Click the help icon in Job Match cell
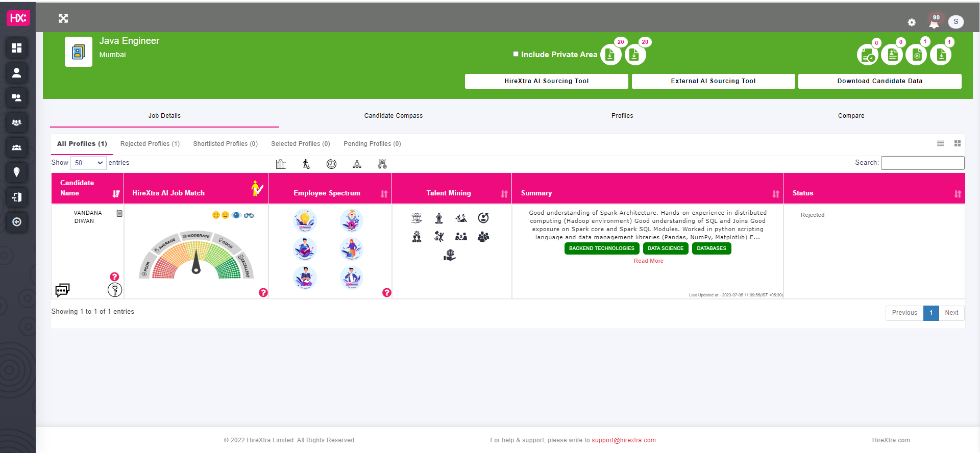The image size is (980, 453). pos(263,292)
